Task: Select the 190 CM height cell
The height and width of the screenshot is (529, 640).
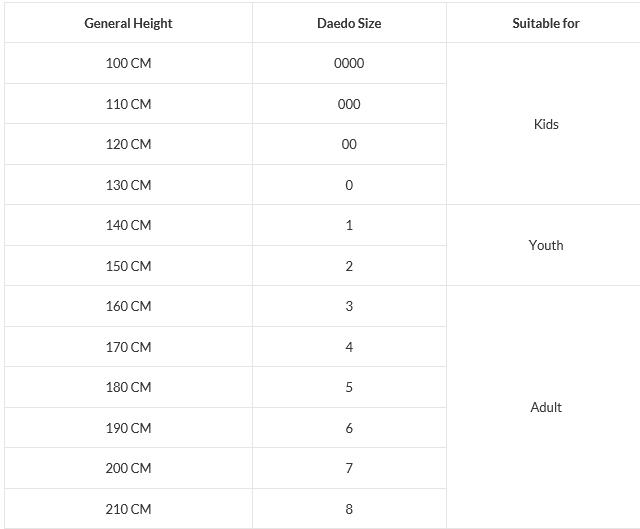Action: click(x=129, y=428)
